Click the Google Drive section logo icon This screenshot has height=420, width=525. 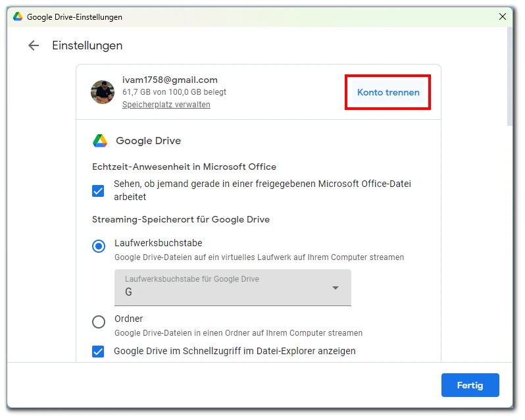100,141
